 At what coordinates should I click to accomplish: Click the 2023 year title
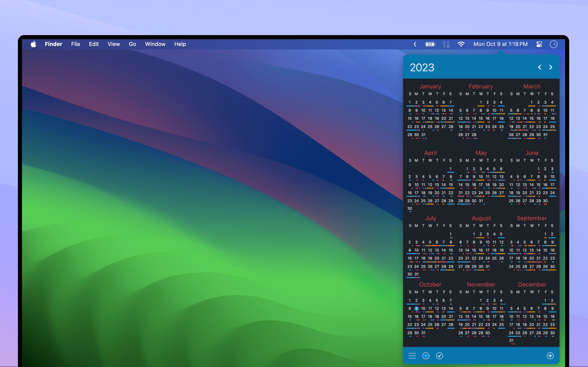pyautogui.click(x=422, y=67)
